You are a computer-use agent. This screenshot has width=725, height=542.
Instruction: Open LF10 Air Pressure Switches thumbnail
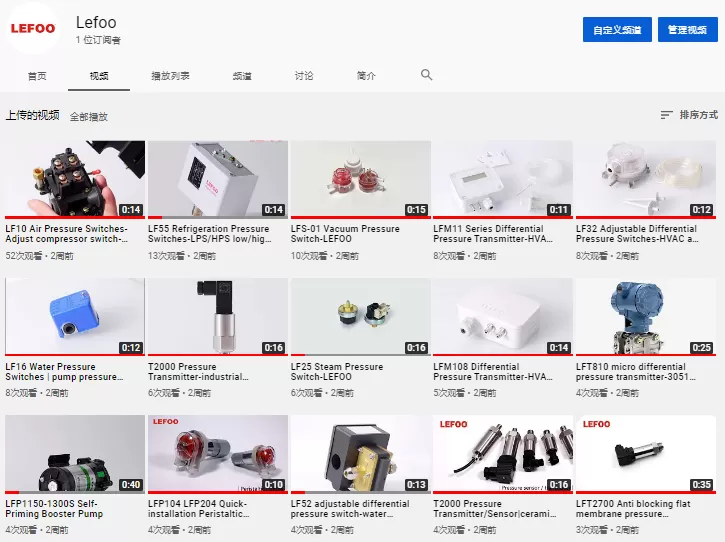point(75,179)
